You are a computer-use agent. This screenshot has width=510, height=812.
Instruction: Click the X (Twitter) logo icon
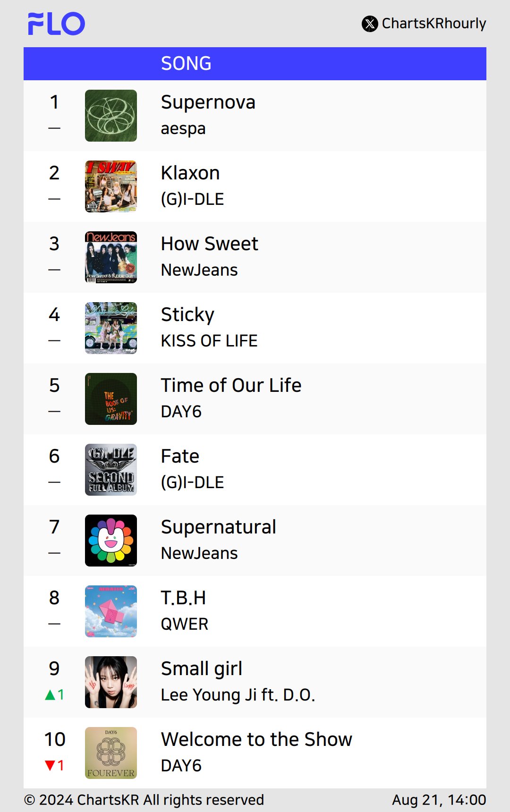(370, 24)
